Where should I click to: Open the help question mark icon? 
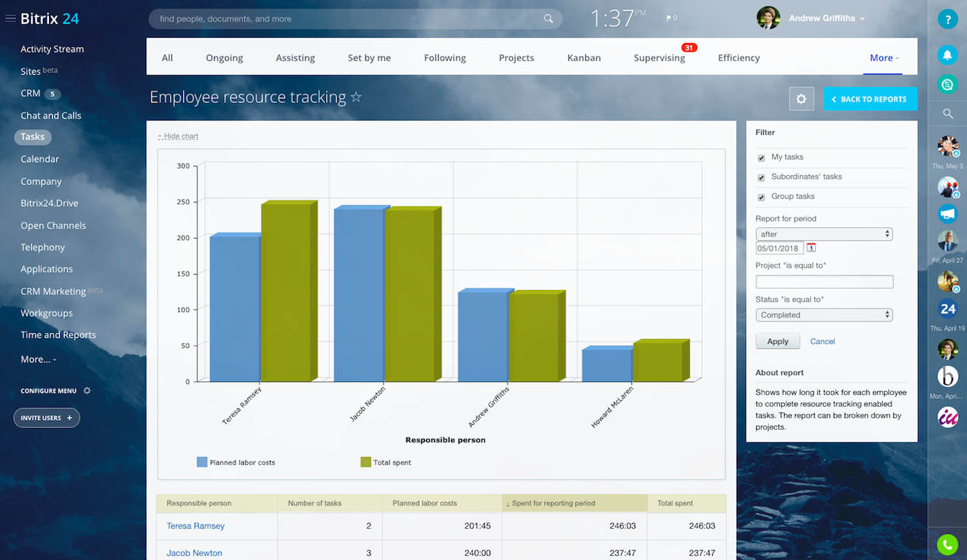(x=947, y=19)
